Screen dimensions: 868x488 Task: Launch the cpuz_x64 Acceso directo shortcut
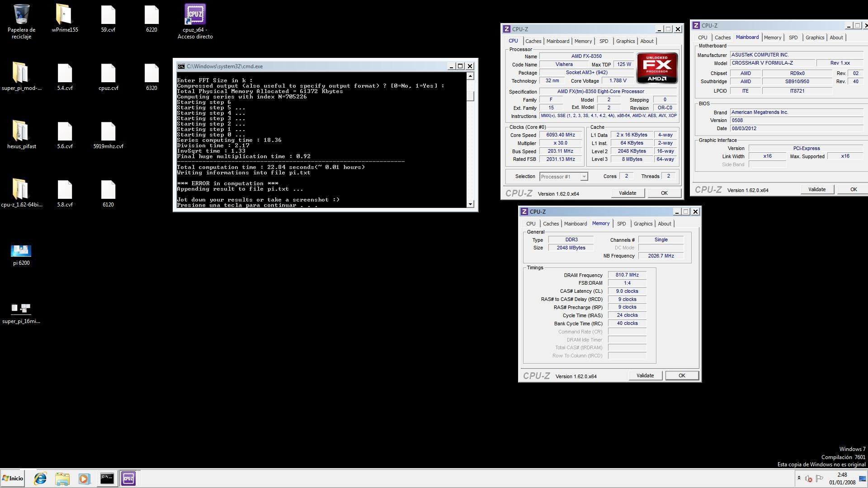[195, 21]
